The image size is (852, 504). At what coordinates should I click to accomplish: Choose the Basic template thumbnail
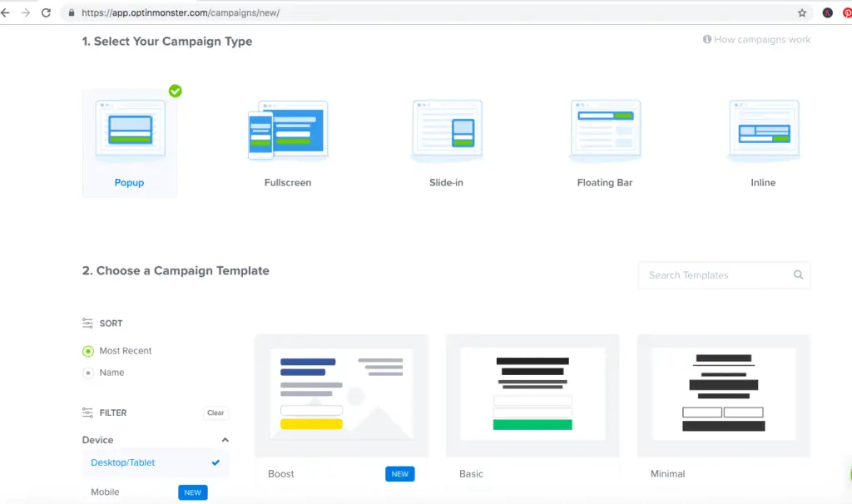click(x=532, y=396)
